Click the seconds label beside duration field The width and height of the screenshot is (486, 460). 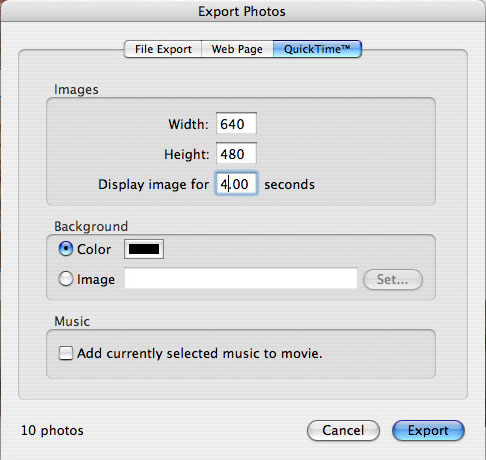tap(289, 184)
